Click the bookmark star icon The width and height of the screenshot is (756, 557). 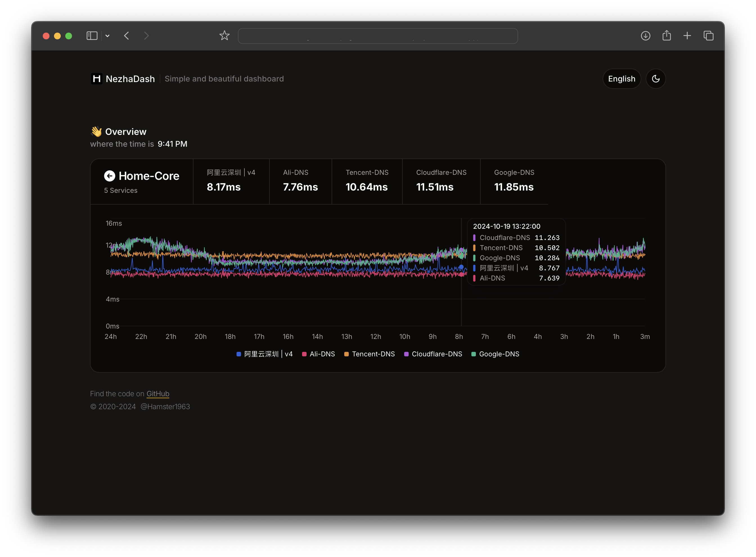click(x=224, y=36)
